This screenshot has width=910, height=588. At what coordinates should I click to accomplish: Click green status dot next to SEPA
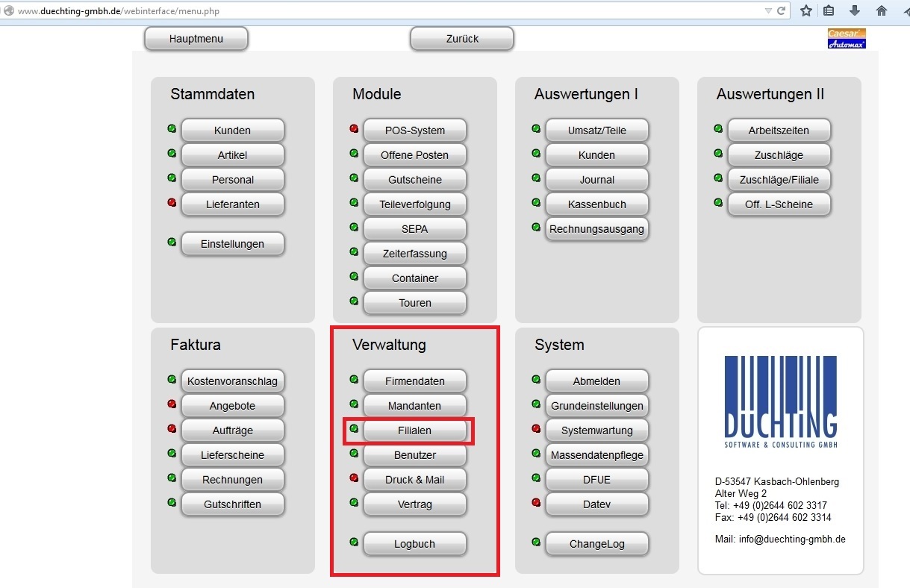pyautogui.click(x=354, y=227)
